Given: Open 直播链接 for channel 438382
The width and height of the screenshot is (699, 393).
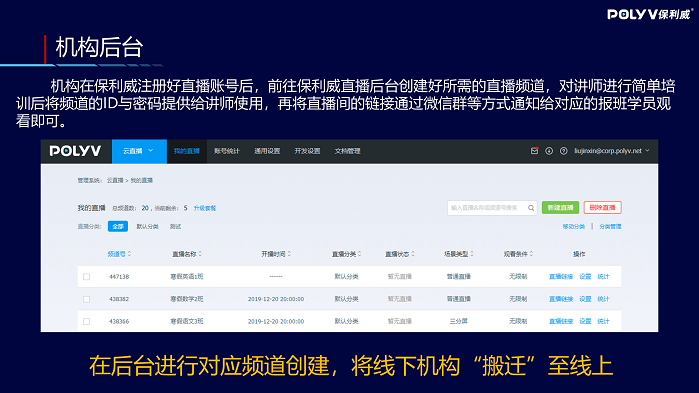Looking at the screenshot, I should [x=561, y=299].
